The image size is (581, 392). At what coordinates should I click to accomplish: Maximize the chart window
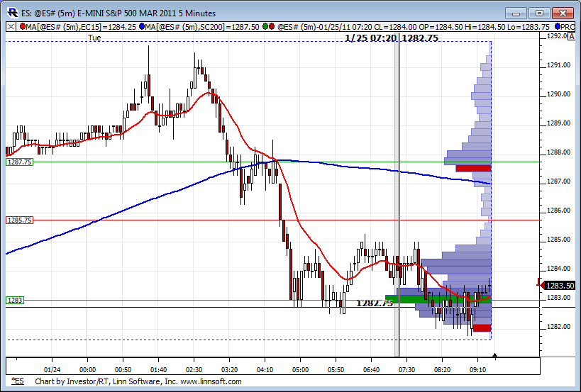pos(539,13)
